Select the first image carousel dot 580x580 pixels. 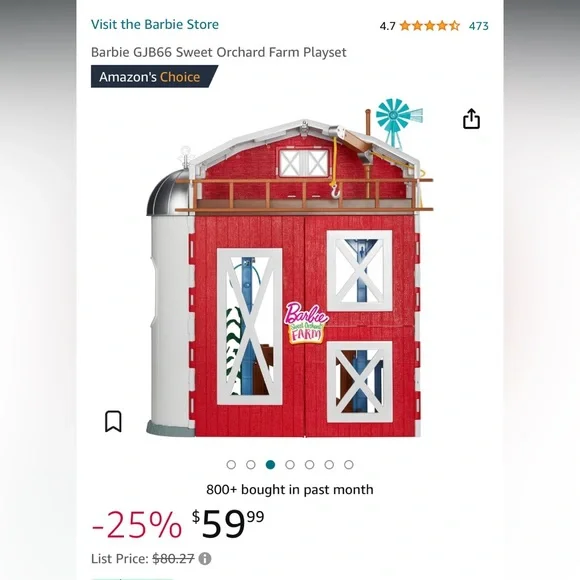[x=231, y=465]
